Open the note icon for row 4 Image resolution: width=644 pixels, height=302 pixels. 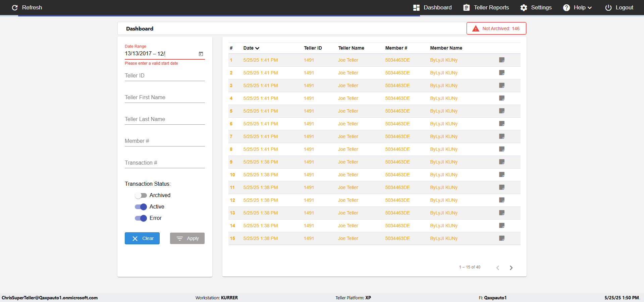[502, 98]
